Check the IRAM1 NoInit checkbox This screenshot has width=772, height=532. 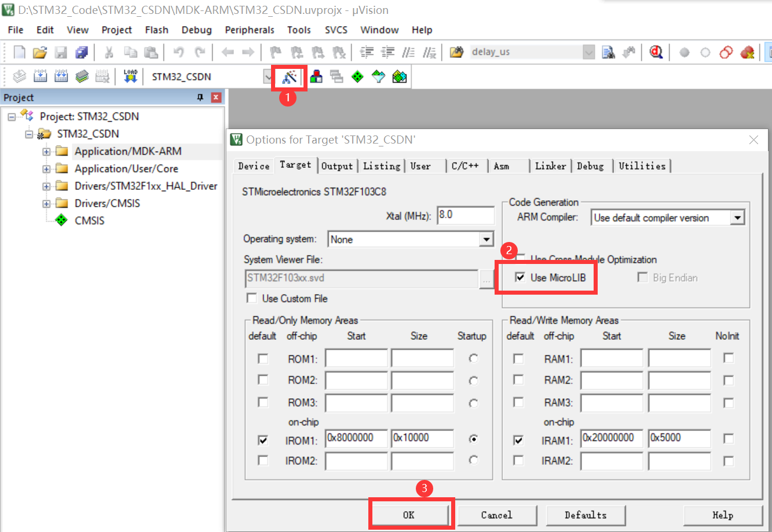point(729,439)
